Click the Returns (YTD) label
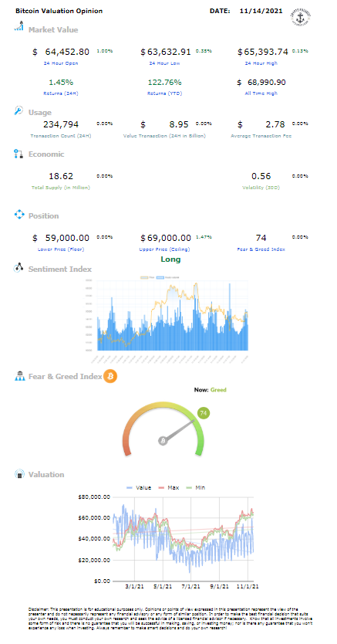The width and height of the screenshot is (337, 644). tap(165, 93)
